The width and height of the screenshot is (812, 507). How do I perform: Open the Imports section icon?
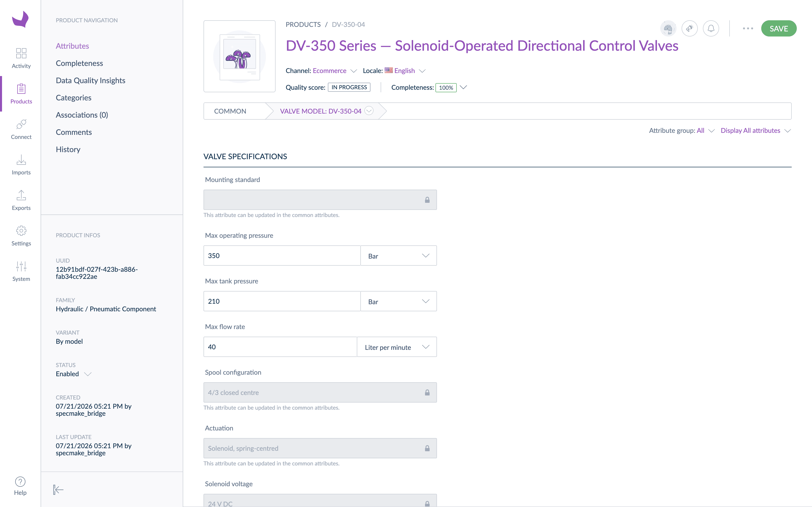pos(21,160)
